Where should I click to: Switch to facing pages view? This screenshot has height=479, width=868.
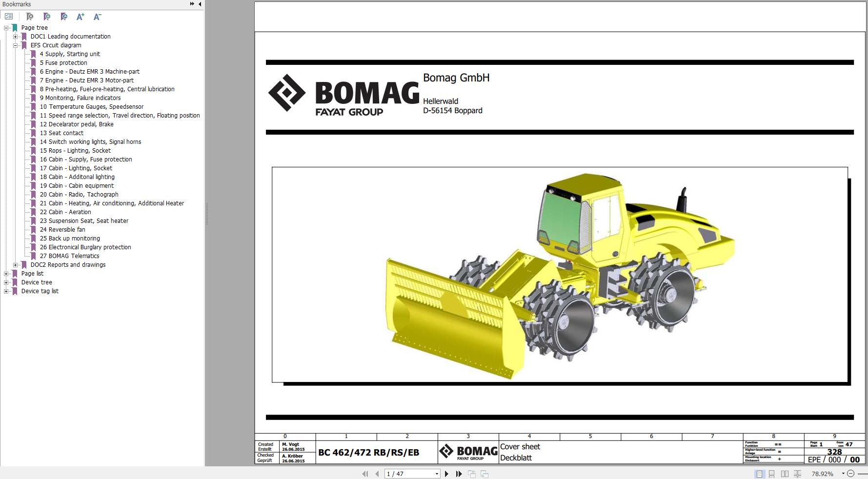click(785, 474)
